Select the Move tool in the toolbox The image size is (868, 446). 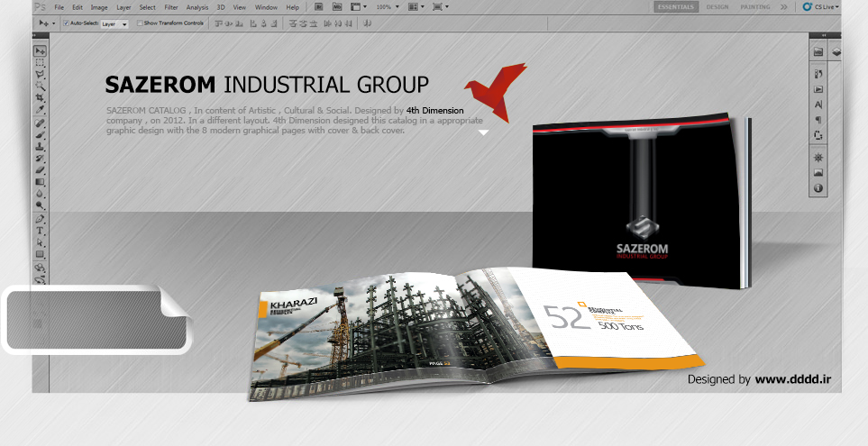point(40,51)
